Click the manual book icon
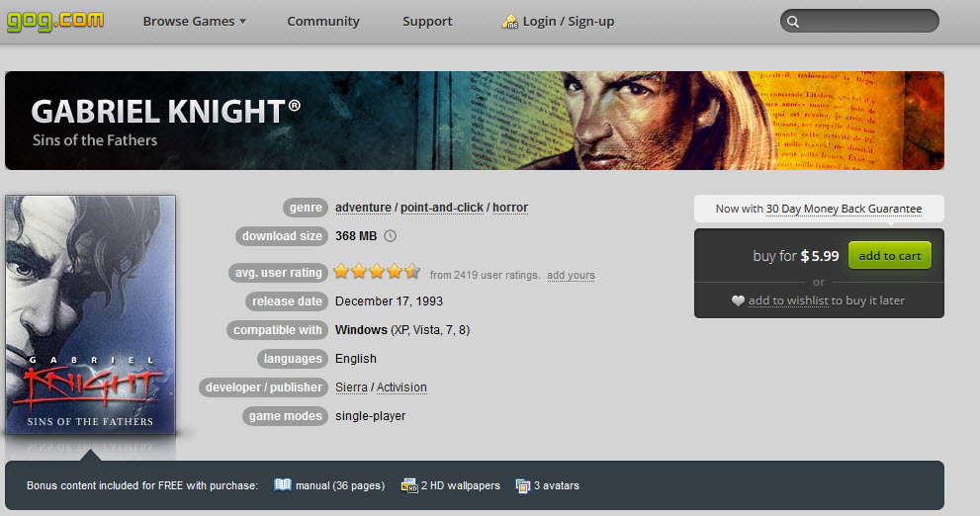 283,484
